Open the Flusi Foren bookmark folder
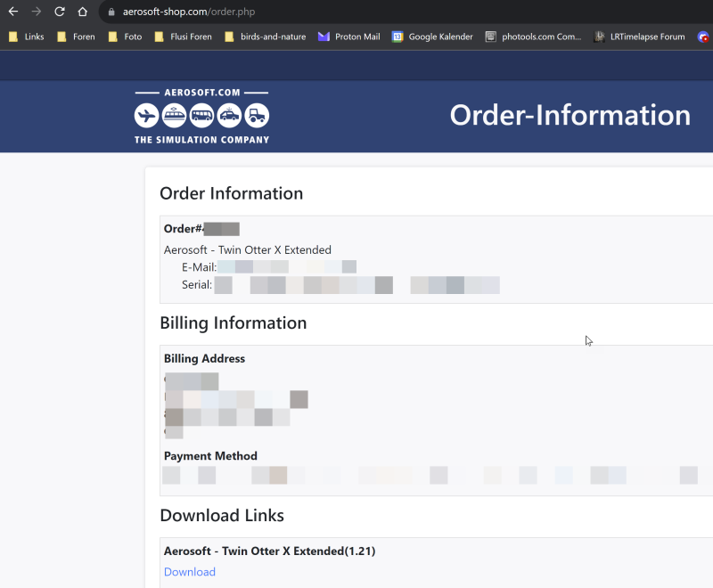 (x=184, y=37)
